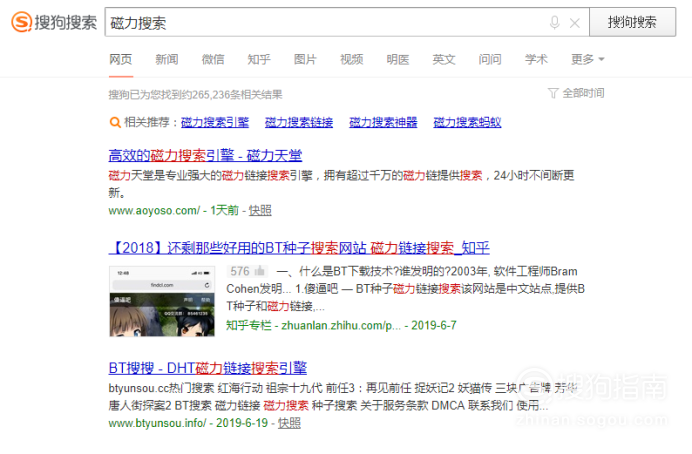This screenshot has width=692, height=454.
Task: Click the 知乎专栏 zhuanlan.zhihu.com source text
Action: pyautogui.click(x=313, y=326)
